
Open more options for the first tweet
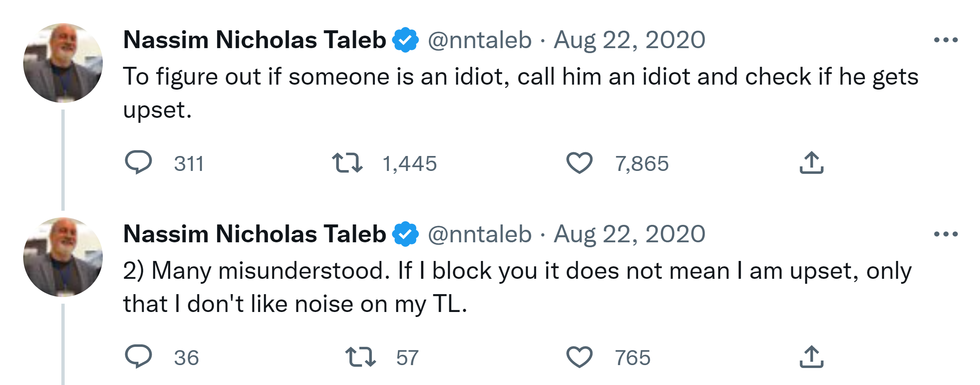(946, 40)
